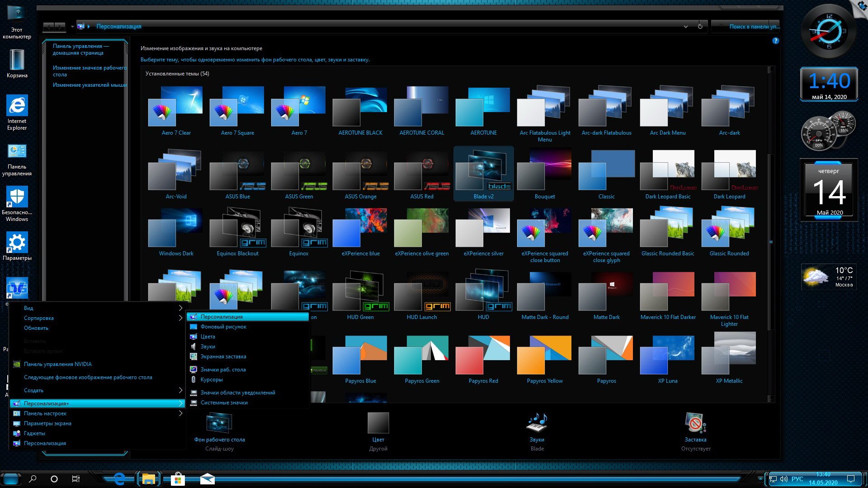Switch the РУС input language indicator
The width and height of the screenshot is (868, 488).
tap(797, 479)
